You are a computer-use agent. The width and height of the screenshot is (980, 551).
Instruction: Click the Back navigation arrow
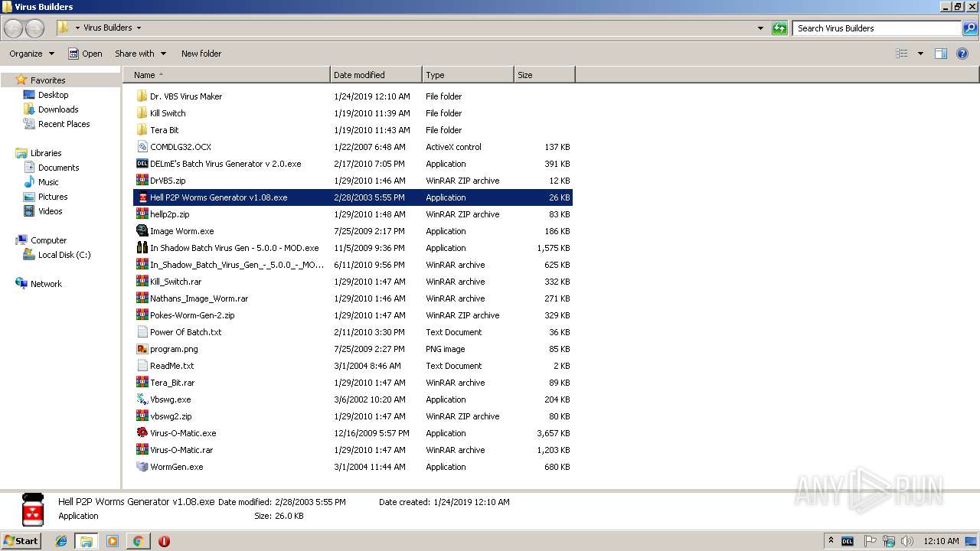14,28
